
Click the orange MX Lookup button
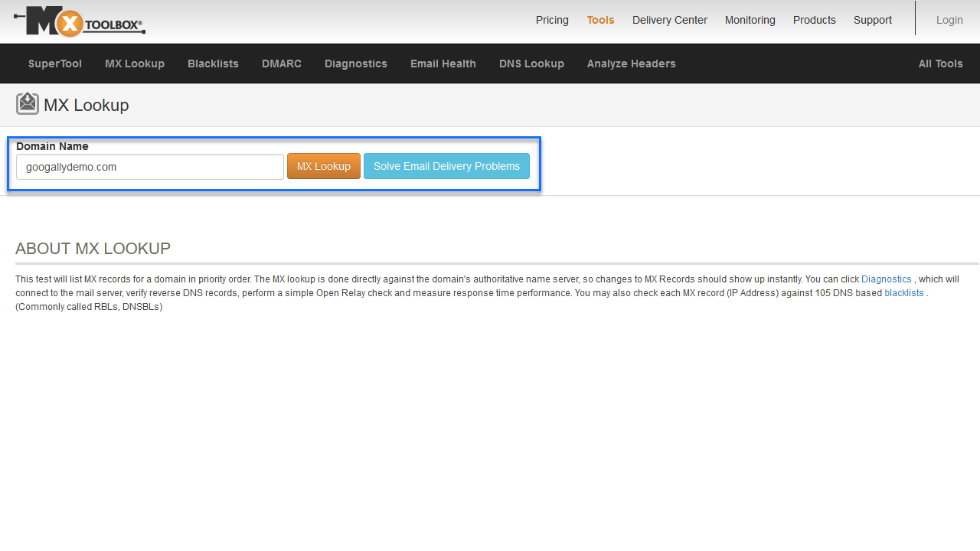[324, 166]
